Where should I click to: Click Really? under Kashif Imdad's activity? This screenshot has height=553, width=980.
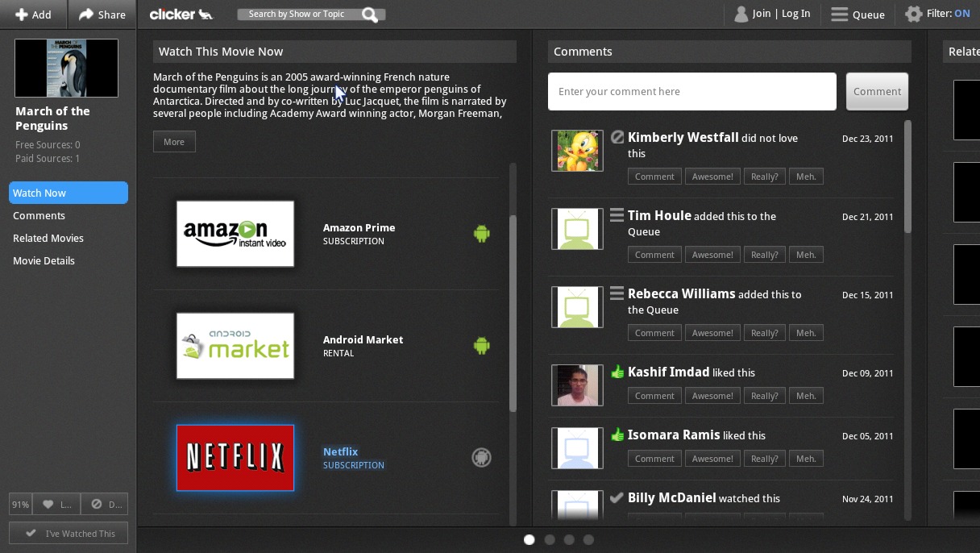765,396
